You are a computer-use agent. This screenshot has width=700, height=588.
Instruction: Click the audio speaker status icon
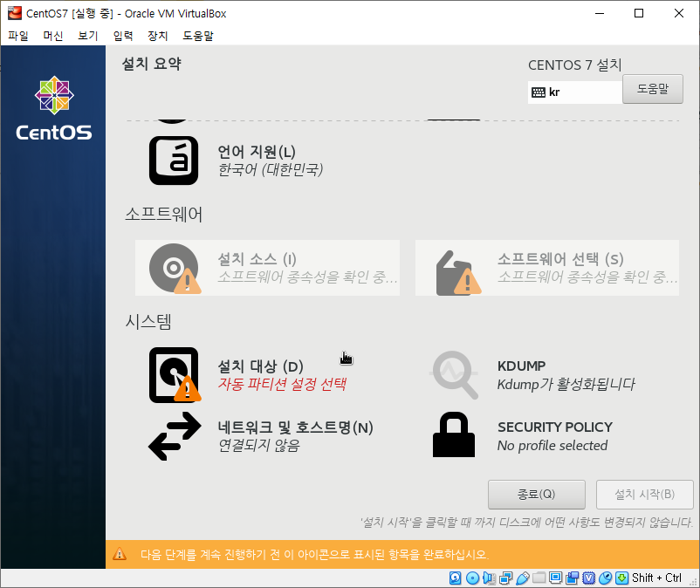pos(490,578)
